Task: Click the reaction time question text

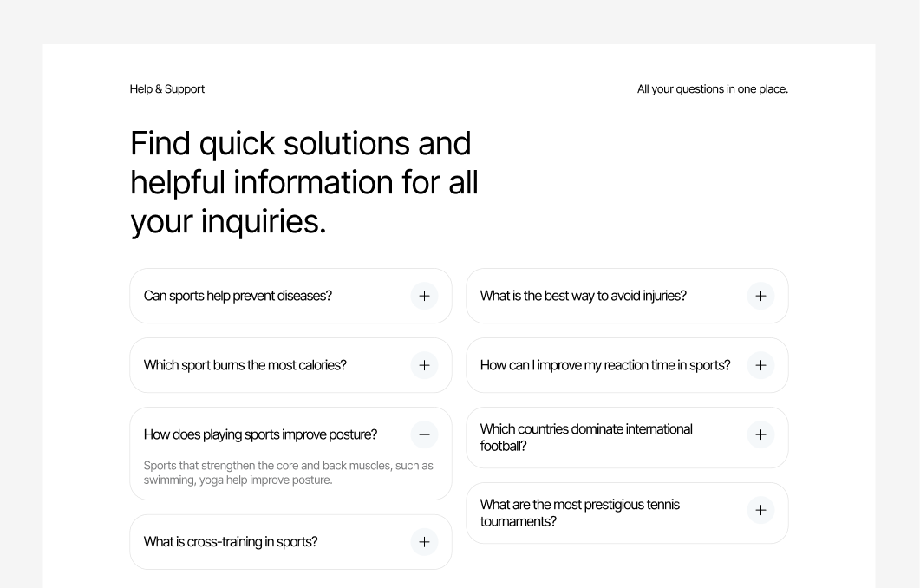Action: tap(604, 365)
